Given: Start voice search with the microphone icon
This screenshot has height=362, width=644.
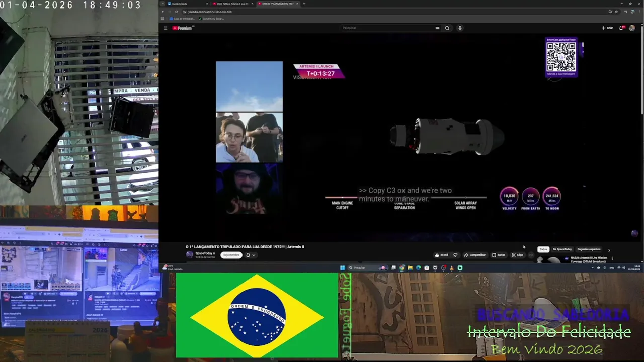Looking at the screenshot, I should (x=460, y=28).
